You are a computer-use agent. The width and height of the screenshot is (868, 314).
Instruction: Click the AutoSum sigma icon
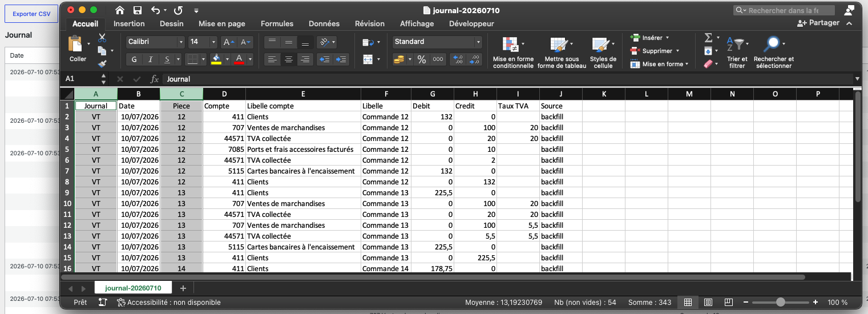click(x=709, y=38)
